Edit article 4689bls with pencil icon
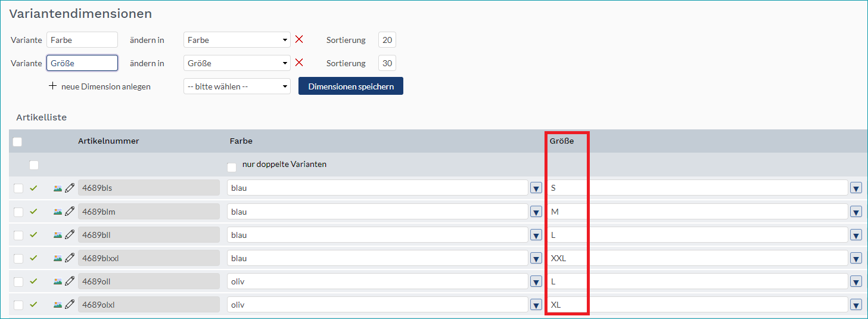The width and height of the screenshot is (868, 319). pos(70,188)
